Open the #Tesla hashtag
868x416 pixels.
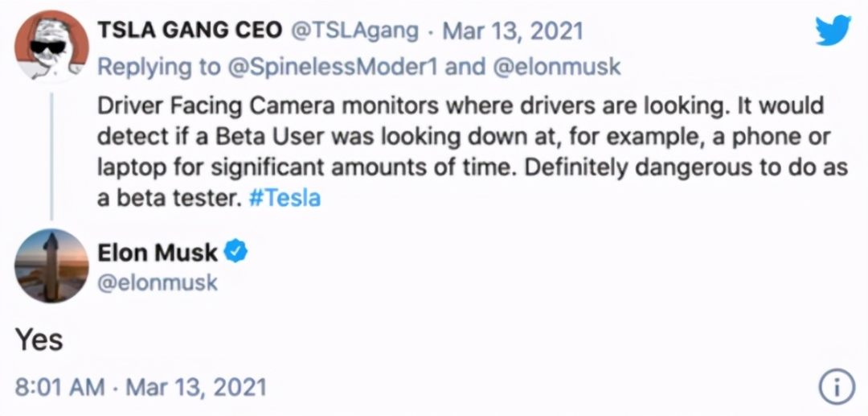pyautogui.click(x=285, y=198)
